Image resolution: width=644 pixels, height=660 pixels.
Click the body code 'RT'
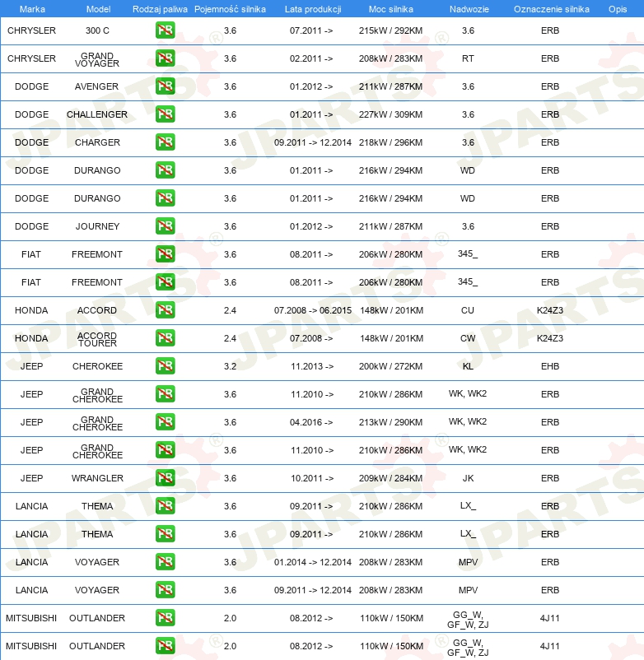point(468,58)
